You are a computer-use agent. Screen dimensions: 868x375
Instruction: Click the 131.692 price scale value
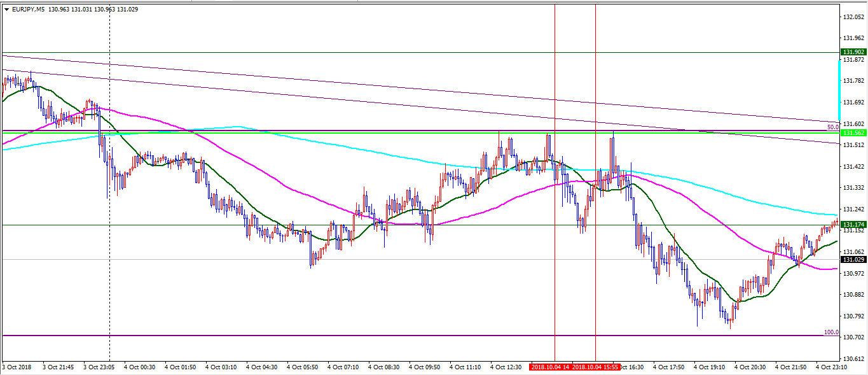tap(853, 103)
